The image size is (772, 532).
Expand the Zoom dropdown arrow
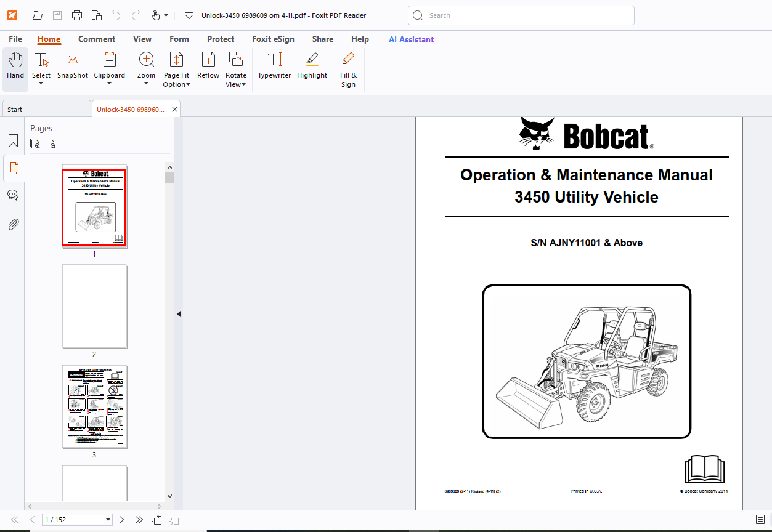(x=146, y=83)
